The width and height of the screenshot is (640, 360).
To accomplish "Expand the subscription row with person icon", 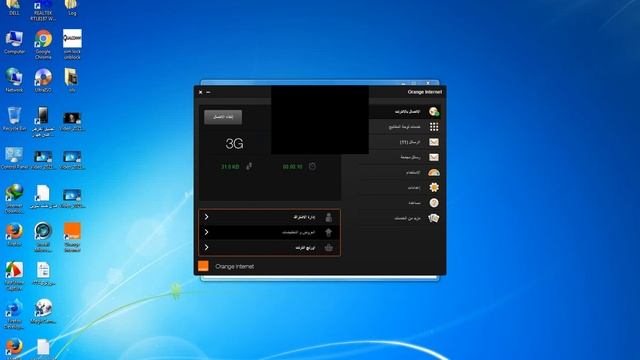I will coord(269,217).
